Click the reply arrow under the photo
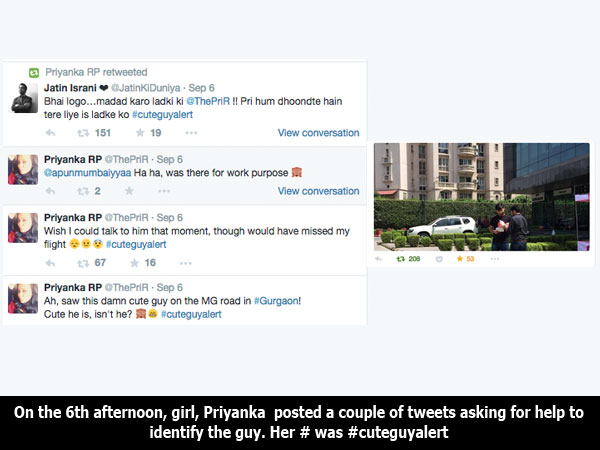Screen dimensions: 600x450 (378, 259)
